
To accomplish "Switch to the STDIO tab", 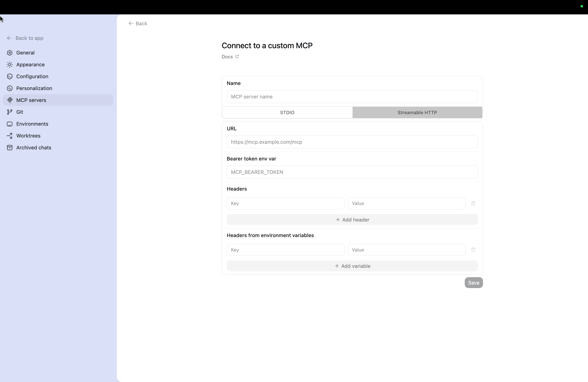I will 287,112.
